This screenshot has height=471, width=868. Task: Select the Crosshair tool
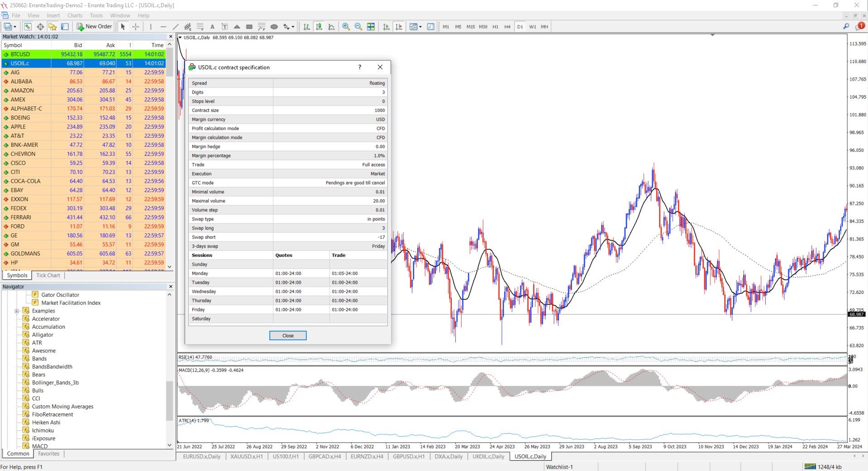(135, 27)
